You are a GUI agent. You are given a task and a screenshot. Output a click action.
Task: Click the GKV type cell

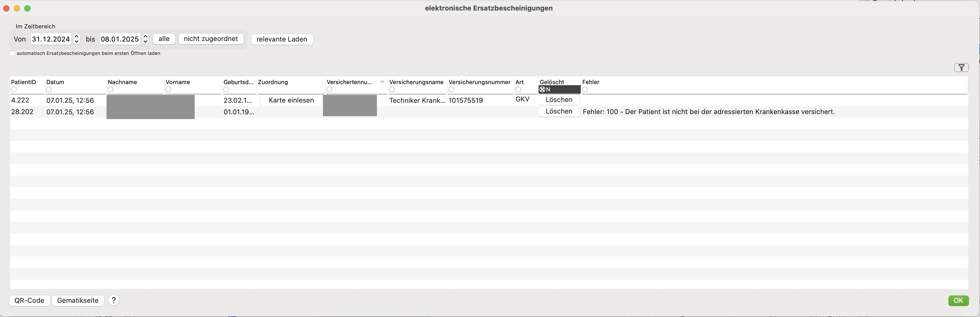[522, 99]
